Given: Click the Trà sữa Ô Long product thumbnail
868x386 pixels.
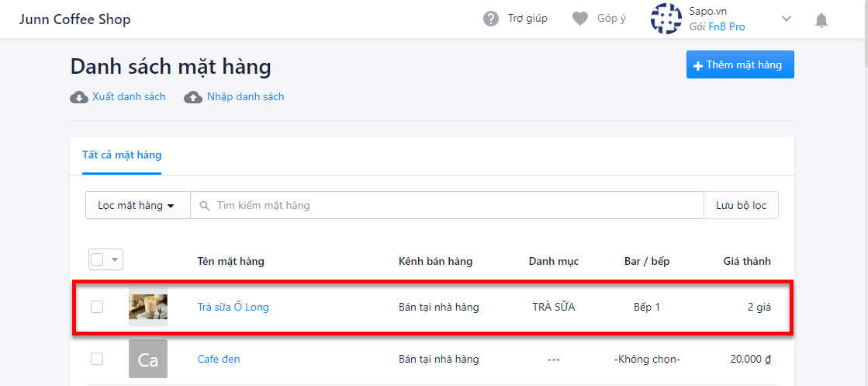Looking at the screenshot, I should pyautogui.click(x=148, y=307).
